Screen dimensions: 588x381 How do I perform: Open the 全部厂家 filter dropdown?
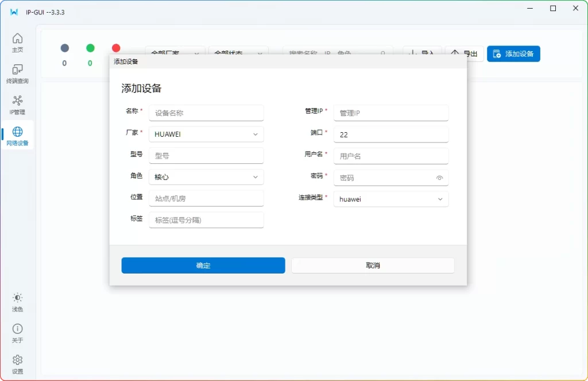(x=175, y=52)
